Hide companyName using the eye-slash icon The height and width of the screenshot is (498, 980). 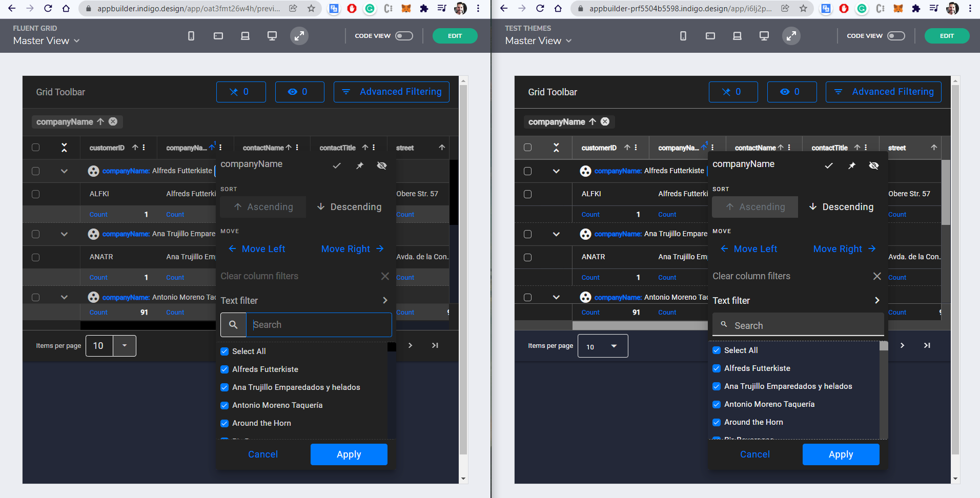pyautogui.click(x=382, y=165)
